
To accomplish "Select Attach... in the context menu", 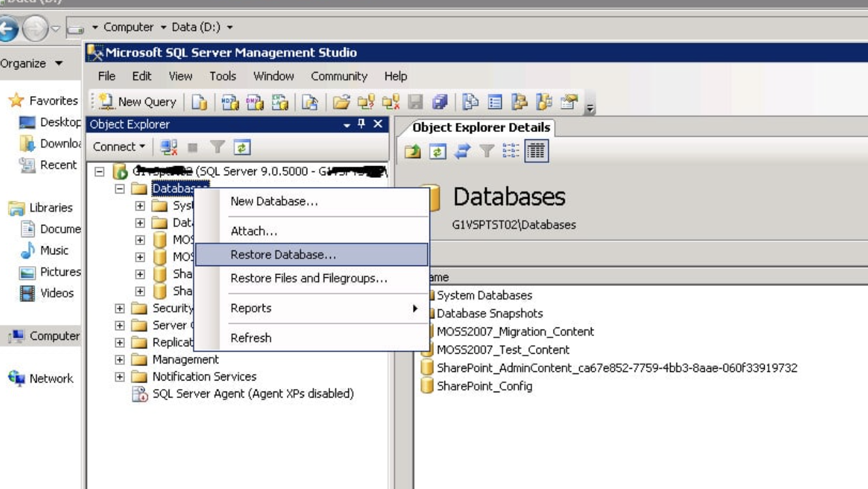I will [x=254, y=231].
